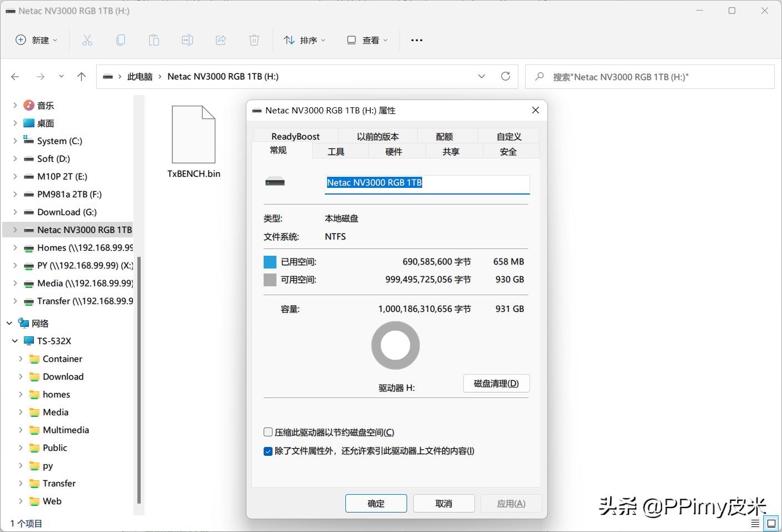Expand the TS-532X network device node
The width and height of the screenshot is (782, 532).
click(15, 341)
